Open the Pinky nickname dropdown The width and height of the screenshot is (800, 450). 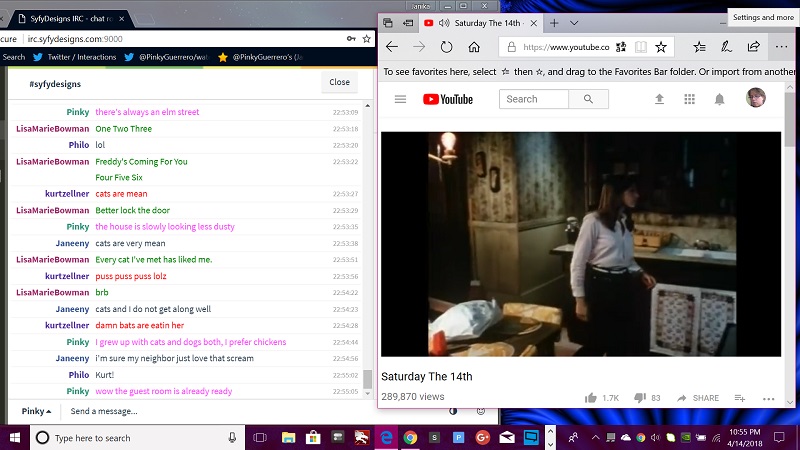coord(36,411)
